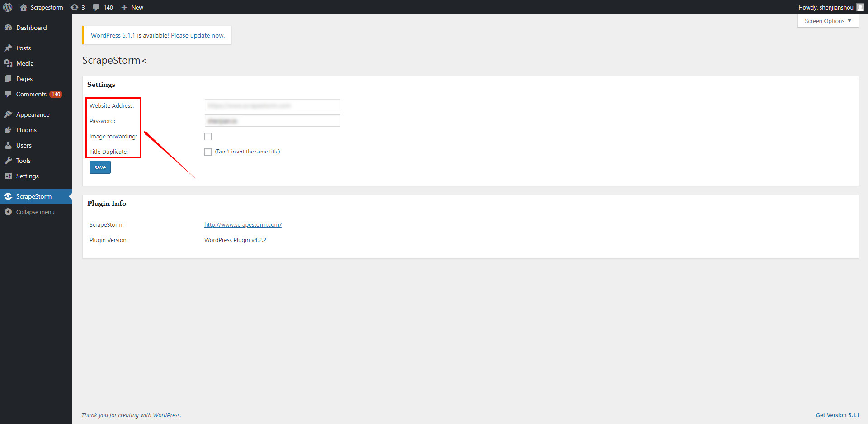Click the Dashboard gauge icon
The height and width of the screenshot is (424, 868).
coord(8,28)
